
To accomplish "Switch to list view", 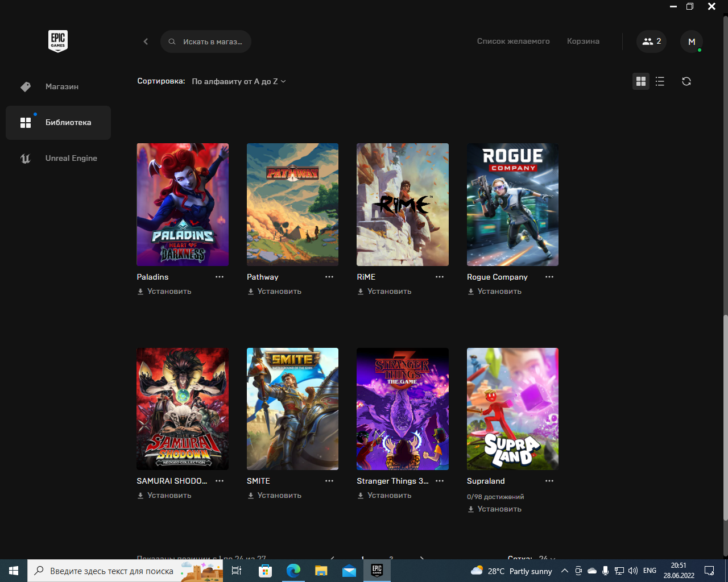I will pos(660,81).
